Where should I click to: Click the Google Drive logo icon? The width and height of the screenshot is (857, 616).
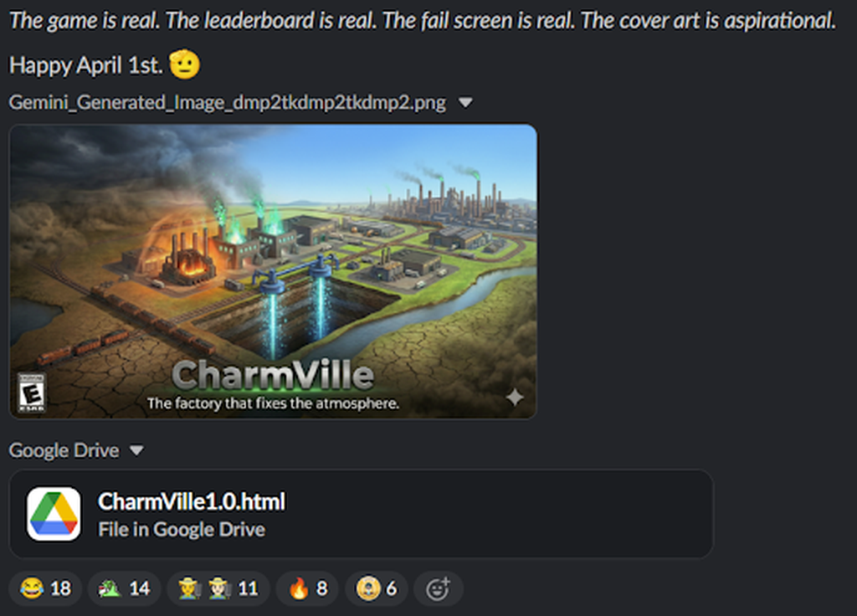click(54, 514)
